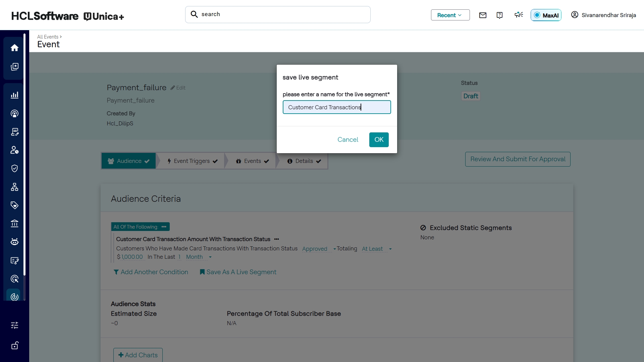Open the At Least comparison dropdown
This screenshot has width=644, height=362.
(376, 249)
